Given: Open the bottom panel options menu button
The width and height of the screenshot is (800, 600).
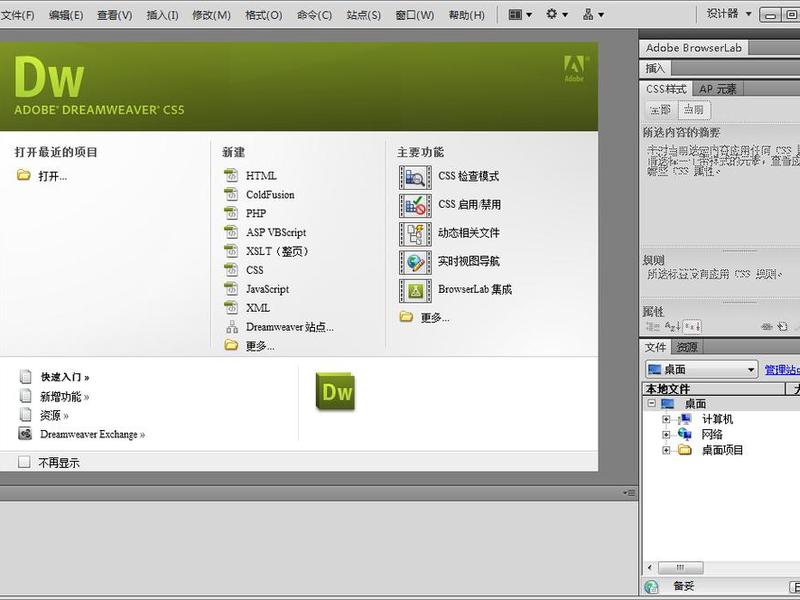Looking at the screenshot, I should tap(629, 493).
